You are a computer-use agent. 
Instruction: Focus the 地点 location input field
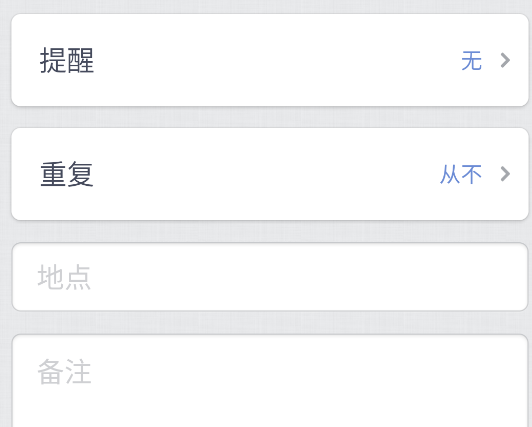[x=270, y=277]
